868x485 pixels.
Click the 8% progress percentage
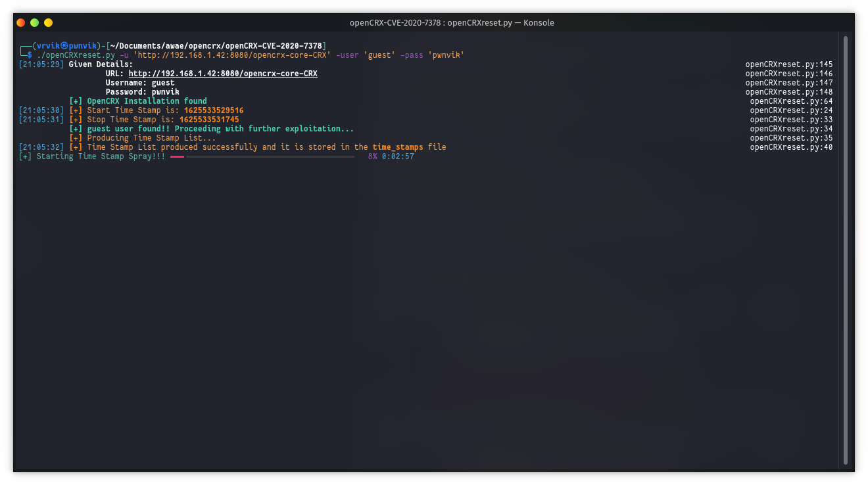point(373,156)
